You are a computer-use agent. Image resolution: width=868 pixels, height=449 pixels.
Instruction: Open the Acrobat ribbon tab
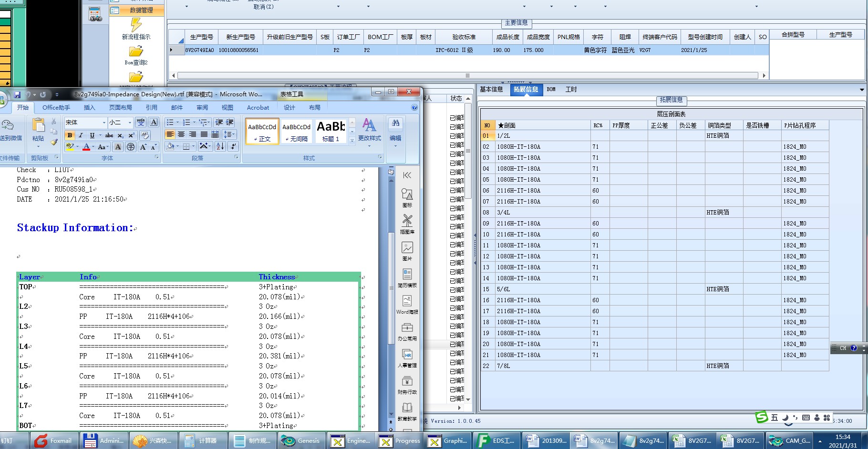[x=258, y=108]
